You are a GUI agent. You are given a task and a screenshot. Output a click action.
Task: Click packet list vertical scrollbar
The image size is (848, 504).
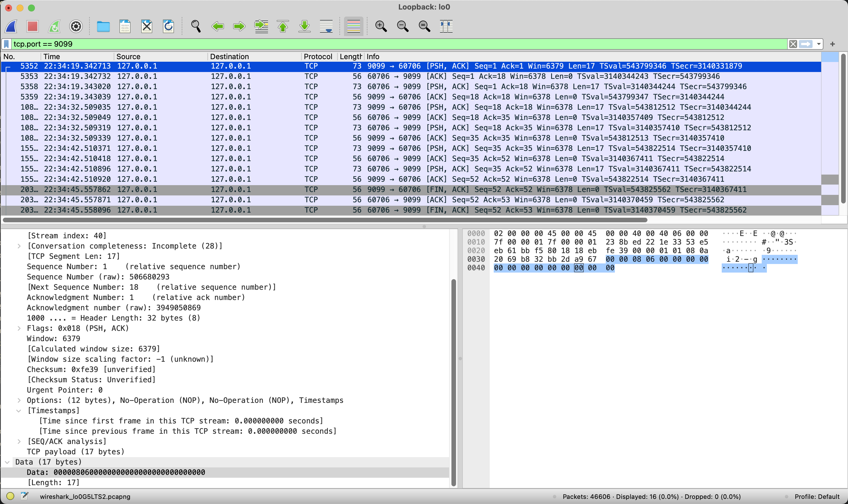(843, 128)
